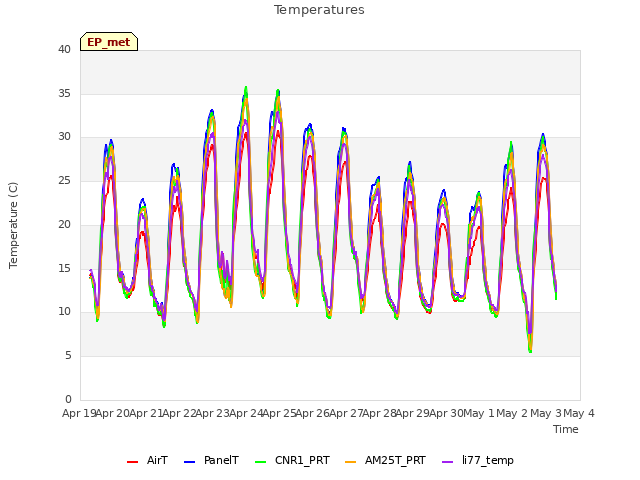Click the Apr 24 x-axis tick label
Image resolution: width=640 pixels, height=480 pixels.
click(x=246, y=413)
